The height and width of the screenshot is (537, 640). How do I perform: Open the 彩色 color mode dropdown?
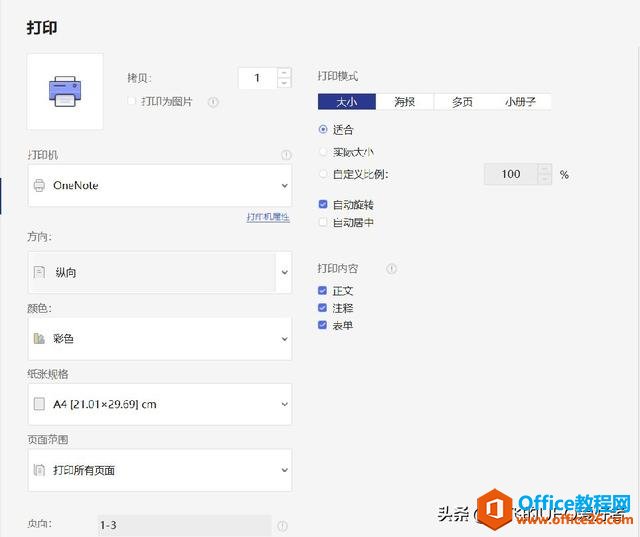(160, 339)
